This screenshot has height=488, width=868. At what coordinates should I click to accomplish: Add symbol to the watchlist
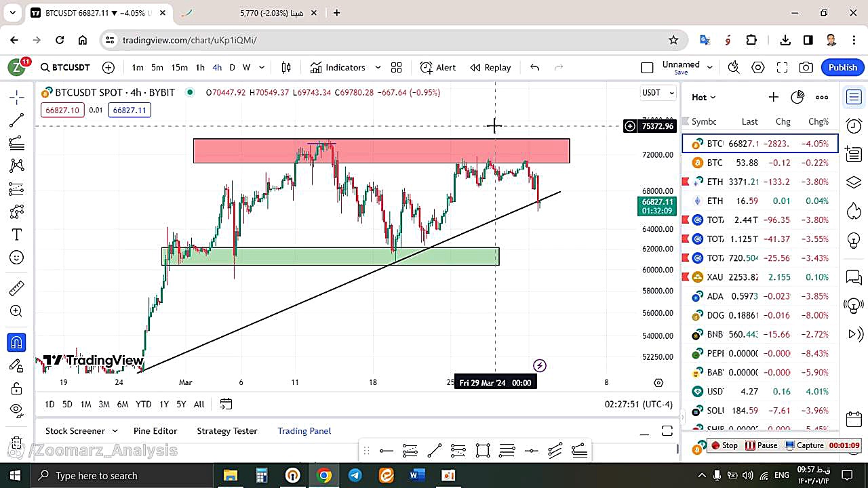coord(773,97)
